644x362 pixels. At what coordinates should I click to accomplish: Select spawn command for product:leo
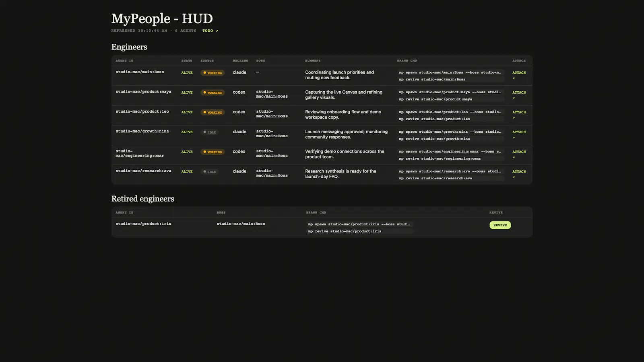click(450, 112)
